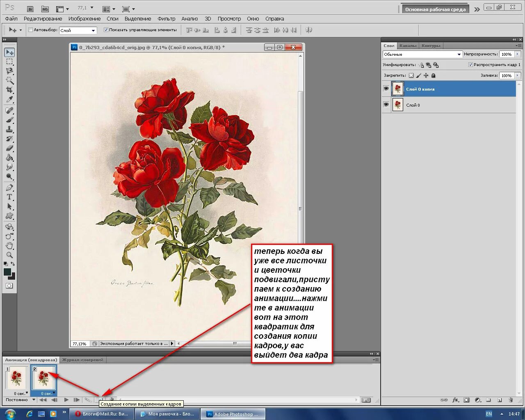Viewport: 525px width, 420px height.
Task: Lock image pixels brush icon
Action: 418,75
